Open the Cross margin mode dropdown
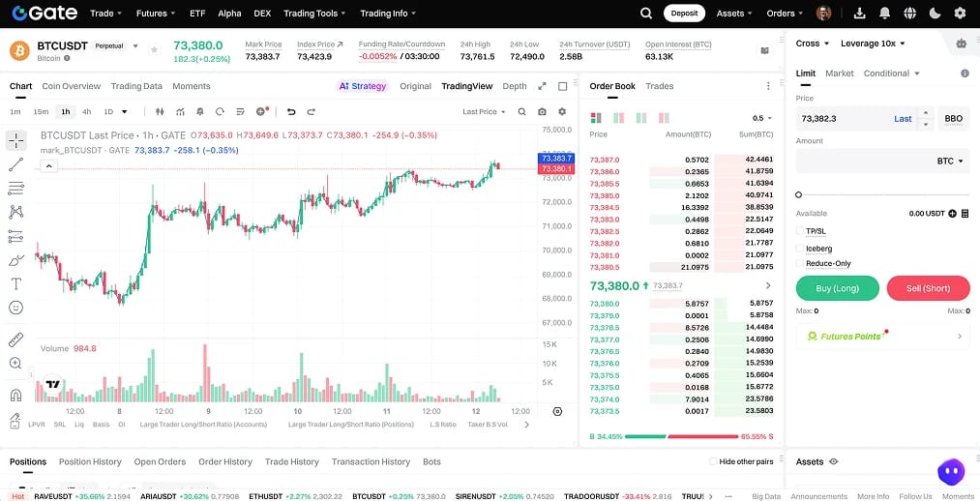Viewport: 980px width, 501px height. [813, 44]
